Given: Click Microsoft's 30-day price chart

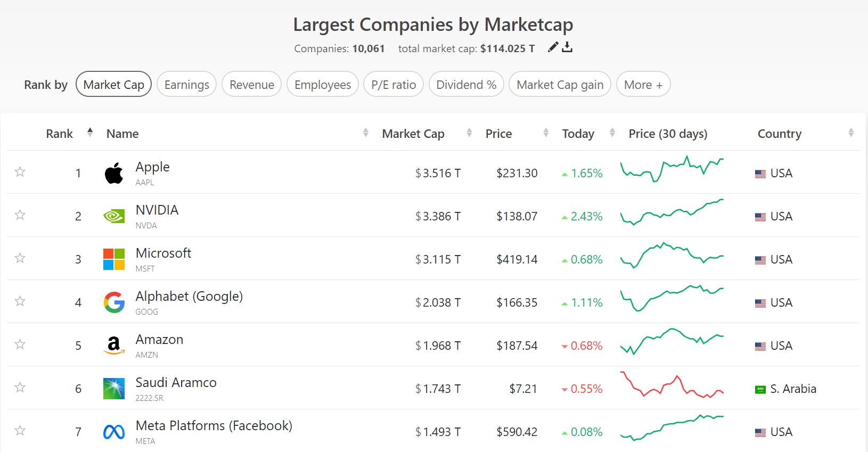Looking at the screenshot, I should point(672,255).
